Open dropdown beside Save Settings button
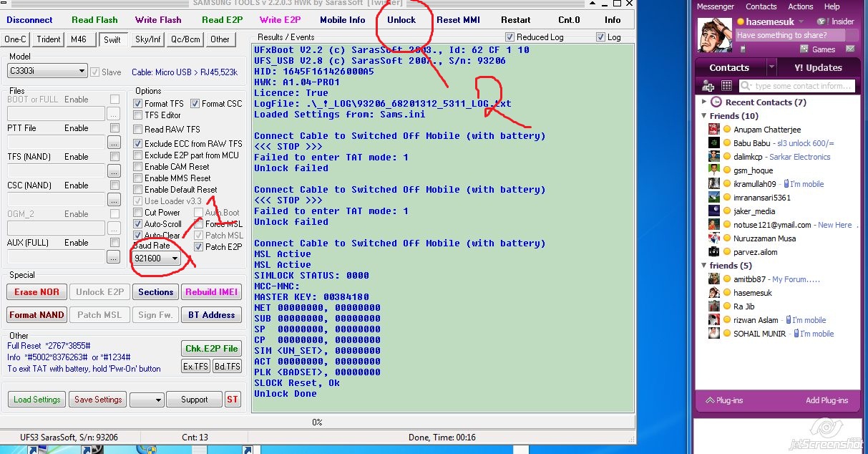The width and height of the screenshot is (868, 454). 147,400
